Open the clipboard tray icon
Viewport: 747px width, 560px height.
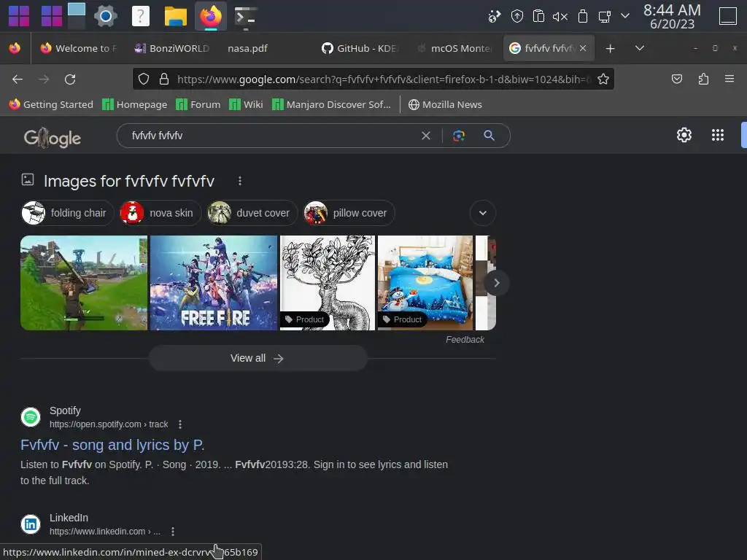[x=538, y=16]
